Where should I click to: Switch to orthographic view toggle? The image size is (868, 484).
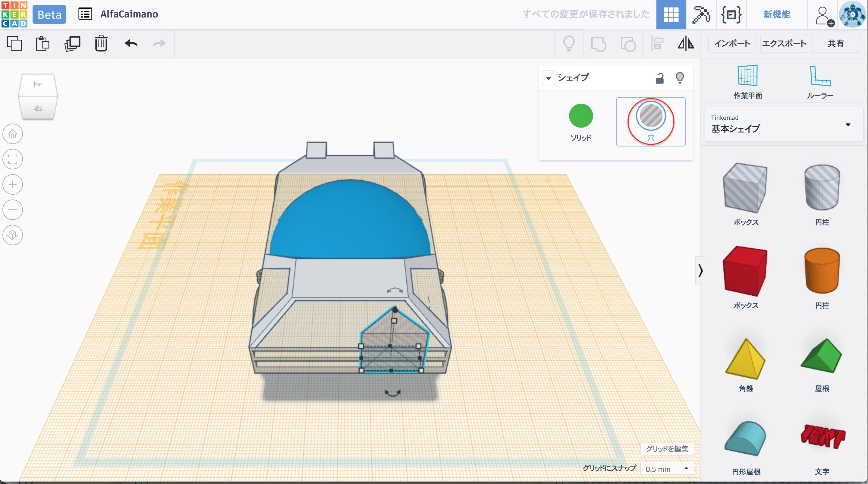click(13, 235)
